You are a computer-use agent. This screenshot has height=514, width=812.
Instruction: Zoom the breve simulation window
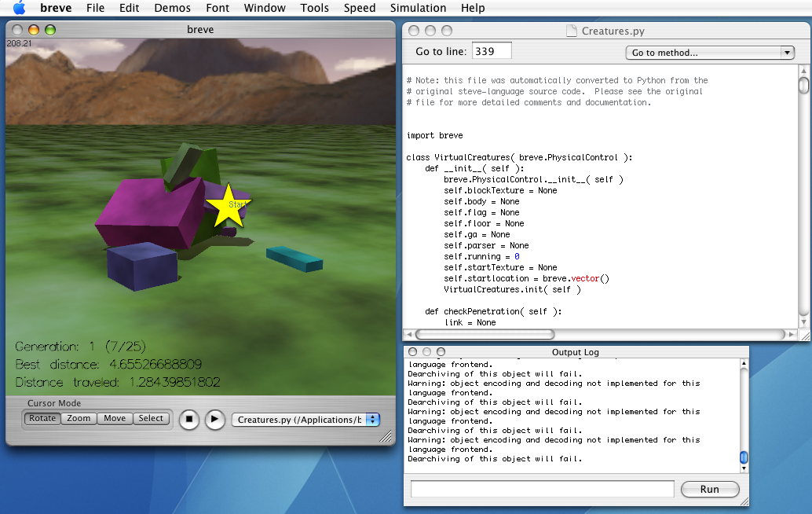50,30
